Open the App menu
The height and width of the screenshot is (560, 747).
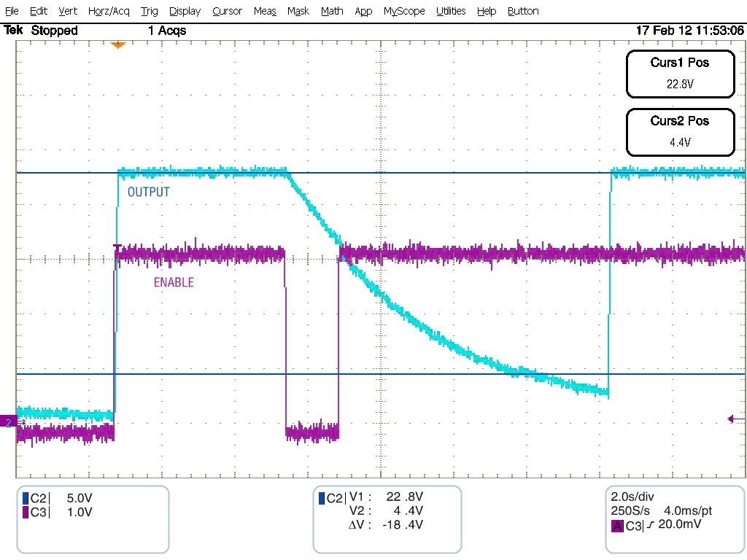pyautogui.click(x=363, y=11)
